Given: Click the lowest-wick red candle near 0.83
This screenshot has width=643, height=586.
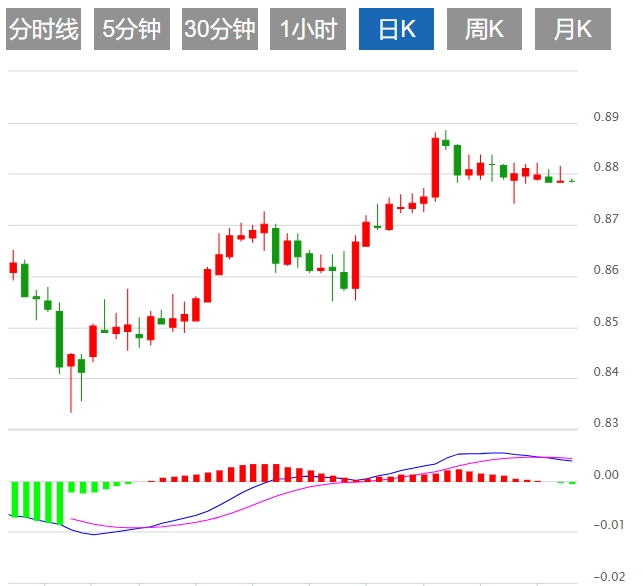Looking at the screenshot, I should [x=71, y=383].
